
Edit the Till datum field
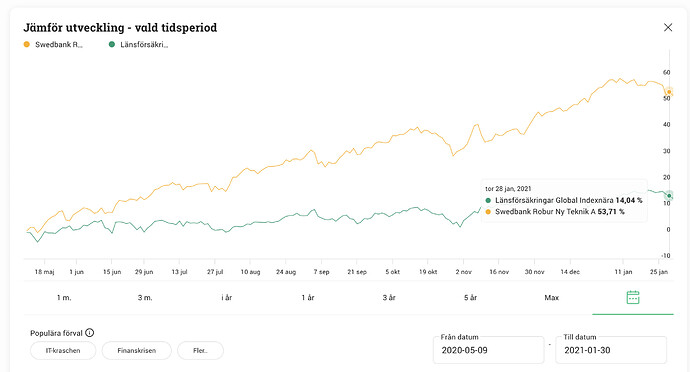pyautogui.click(x=611, y=350)
